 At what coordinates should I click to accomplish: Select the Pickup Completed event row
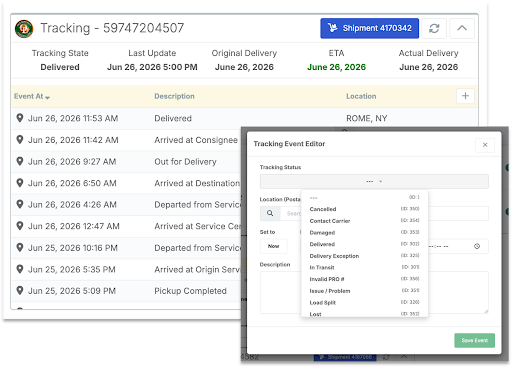pyautogui.click(x=126, y=291)
